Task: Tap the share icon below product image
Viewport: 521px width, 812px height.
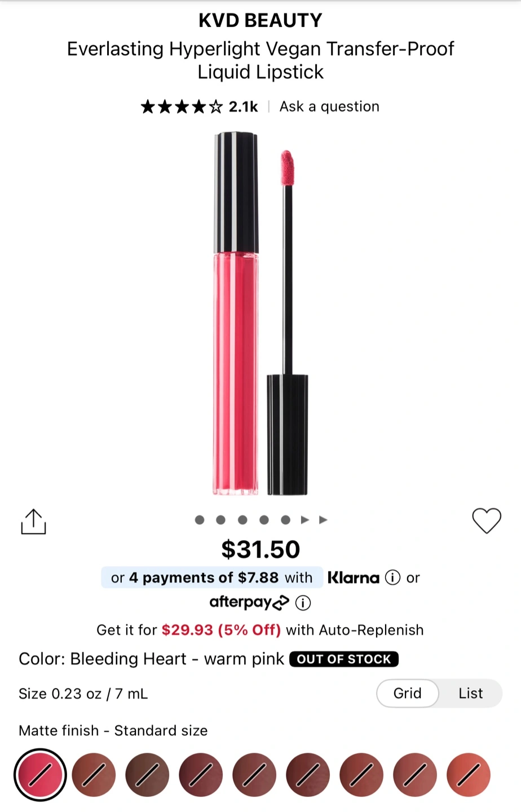Action: click(x=33, y=521)
